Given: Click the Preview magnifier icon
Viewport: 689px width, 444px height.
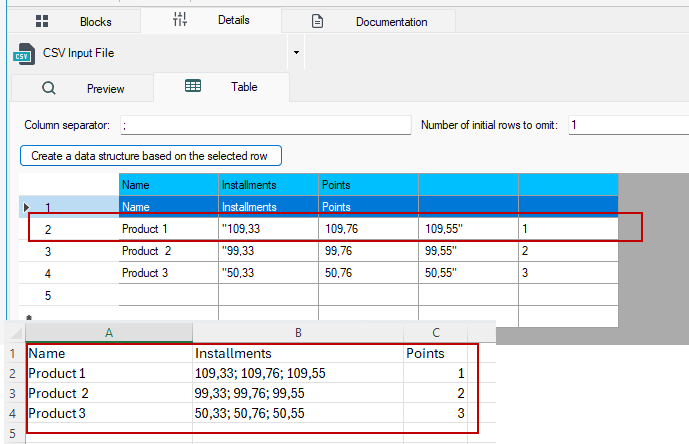Looking at the screenshot, I should pos(49,88).
